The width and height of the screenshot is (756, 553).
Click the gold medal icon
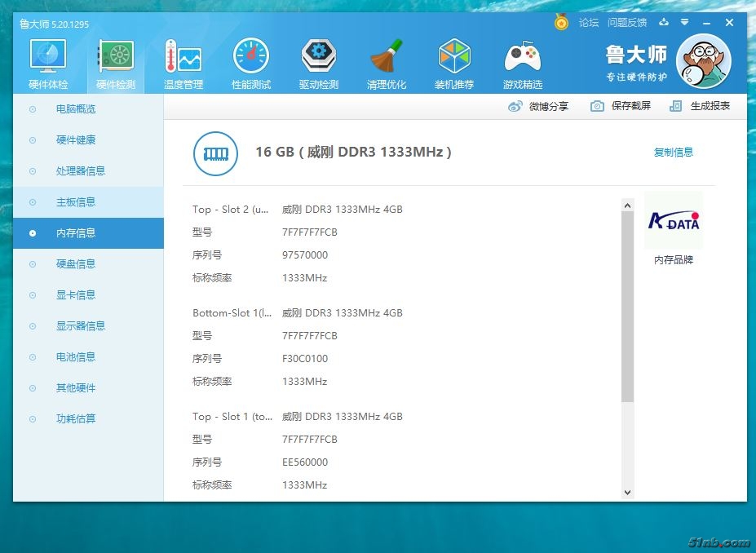pos(561,22)
